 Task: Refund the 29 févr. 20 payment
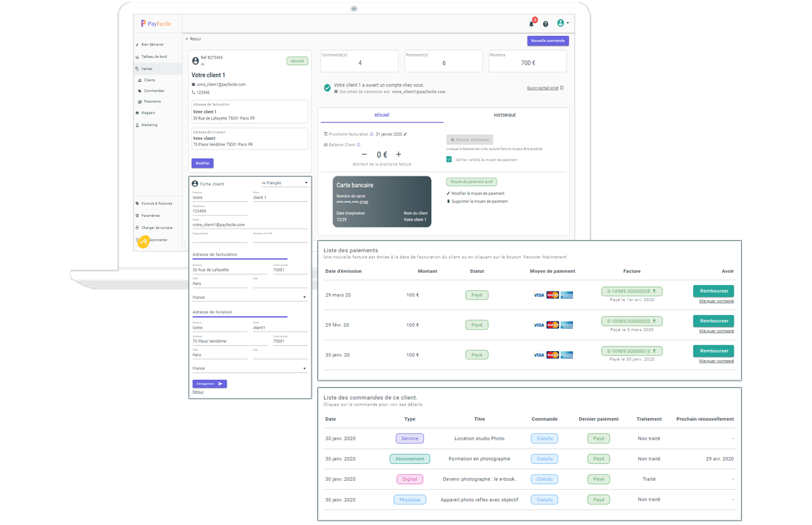coord(713,321)
